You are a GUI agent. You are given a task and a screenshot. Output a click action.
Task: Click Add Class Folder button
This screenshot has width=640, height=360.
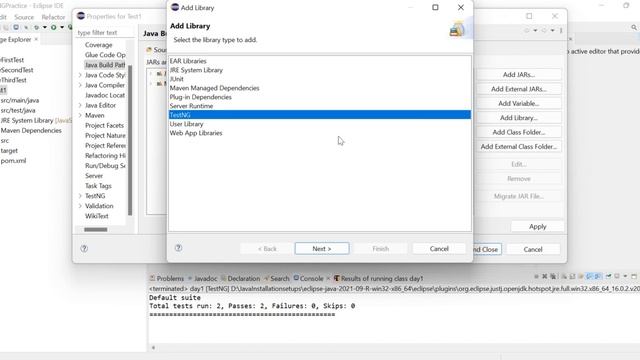tap(518, 132)
